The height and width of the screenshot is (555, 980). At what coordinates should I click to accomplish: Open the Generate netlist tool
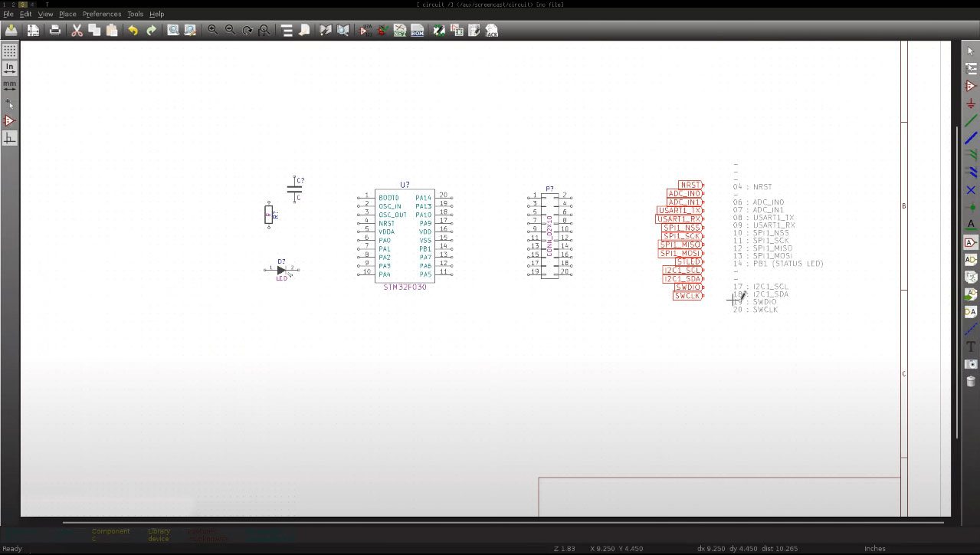[399, 31]
